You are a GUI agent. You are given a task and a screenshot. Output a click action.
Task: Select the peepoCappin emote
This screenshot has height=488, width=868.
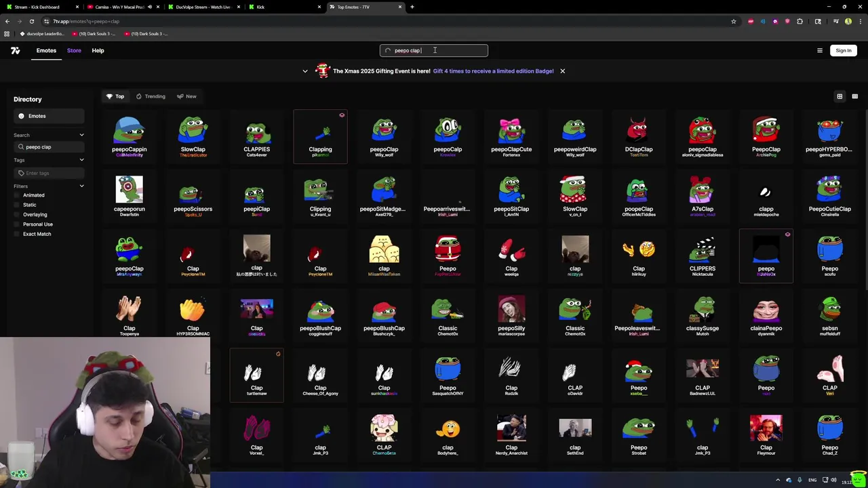click(x=129, y=137)
